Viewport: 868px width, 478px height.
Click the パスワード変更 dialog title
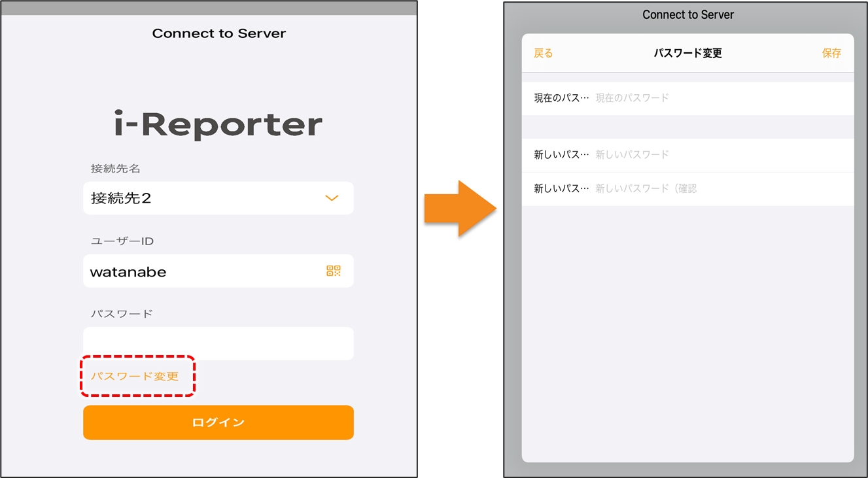(x=687, y=54)
